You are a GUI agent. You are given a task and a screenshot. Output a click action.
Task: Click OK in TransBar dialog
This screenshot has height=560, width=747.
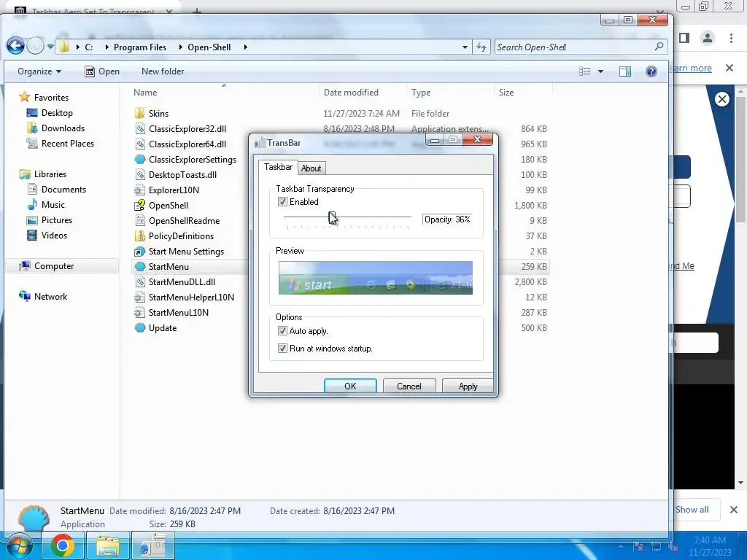click(350, 386)
